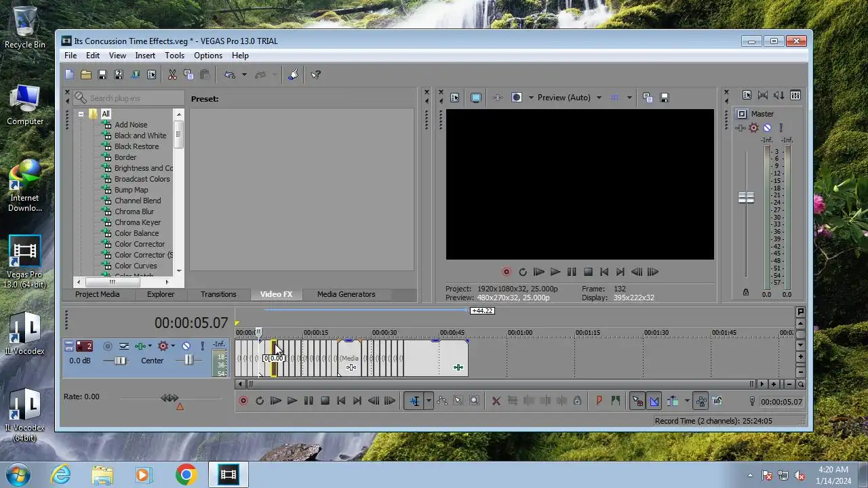This screenshot has width=868, height=488.
Task: Open track automation settings dropdown arrow
Action: coord(173,346)
